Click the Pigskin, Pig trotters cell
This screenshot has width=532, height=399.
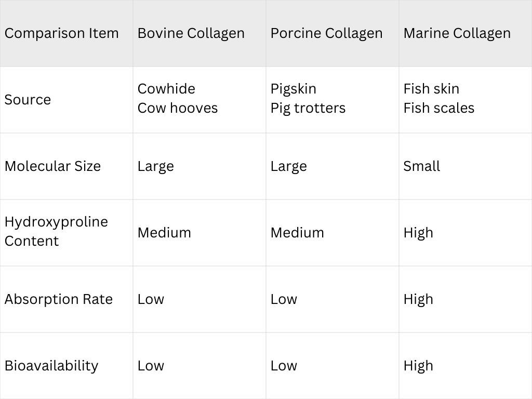pos(308,99)
